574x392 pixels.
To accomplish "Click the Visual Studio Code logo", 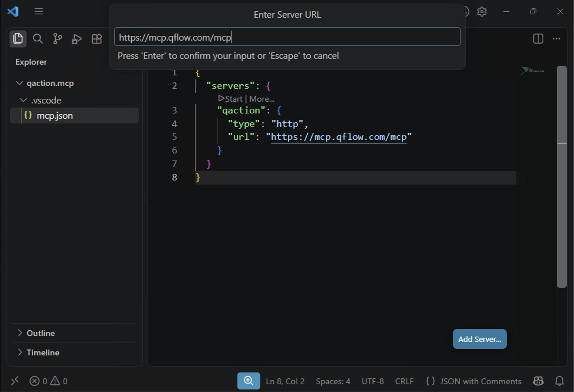I will coord(13,11).
